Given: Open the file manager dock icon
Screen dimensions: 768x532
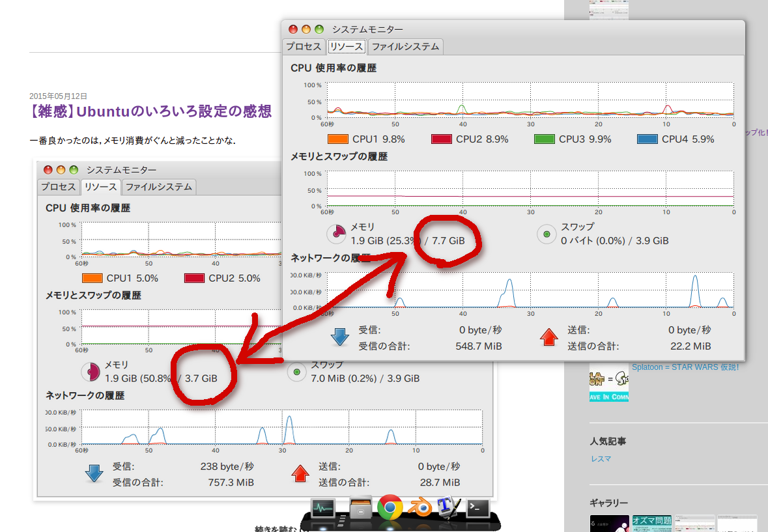Looking at the screenshot, I should coord(362,508).
